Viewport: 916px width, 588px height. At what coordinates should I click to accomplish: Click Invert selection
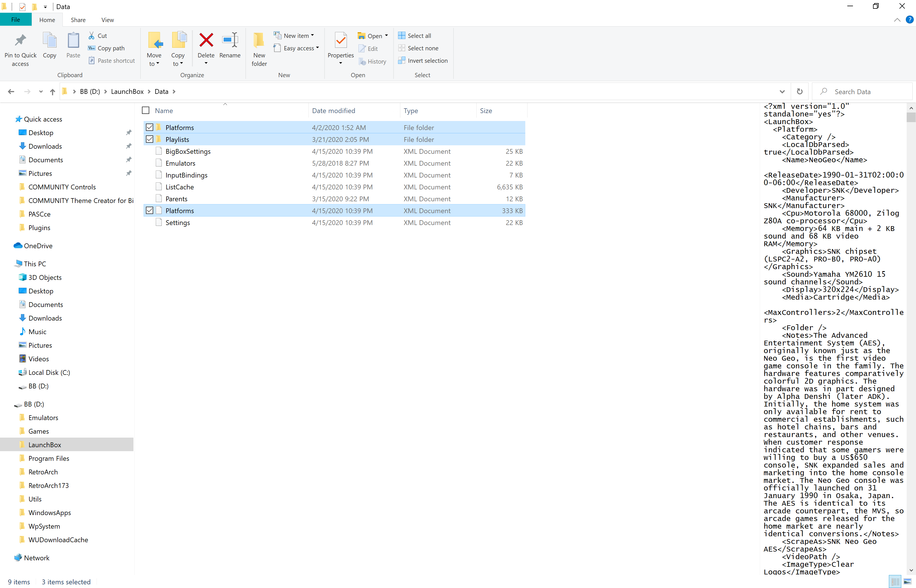pos(423,61)
